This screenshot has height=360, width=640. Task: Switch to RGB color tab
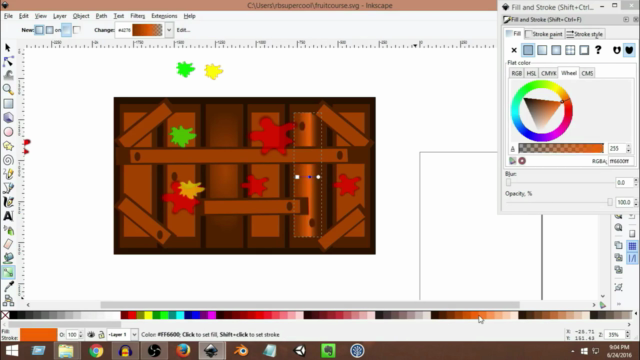pos(516,73)
